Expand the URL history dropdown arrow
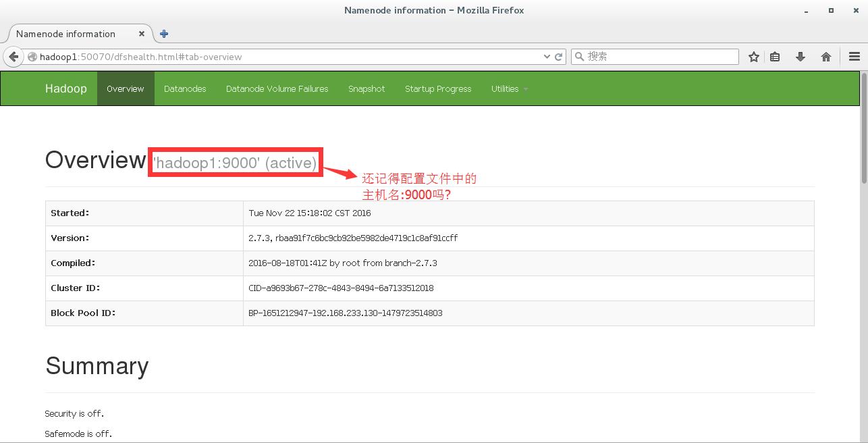This screenshot has height=443, width=868. pyautogui.click(x=547, y=57)
